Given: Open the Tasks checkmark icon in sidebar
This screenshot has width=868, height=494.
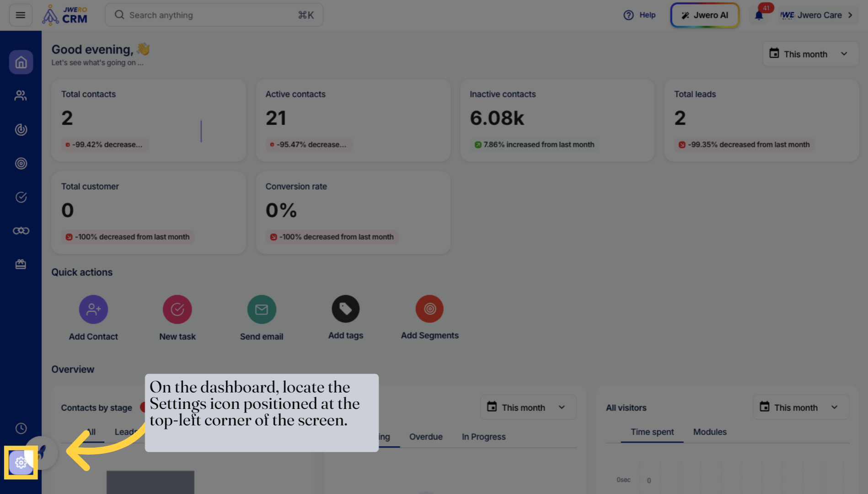Looking at the screenshot, I should click(x=21, y=197).
